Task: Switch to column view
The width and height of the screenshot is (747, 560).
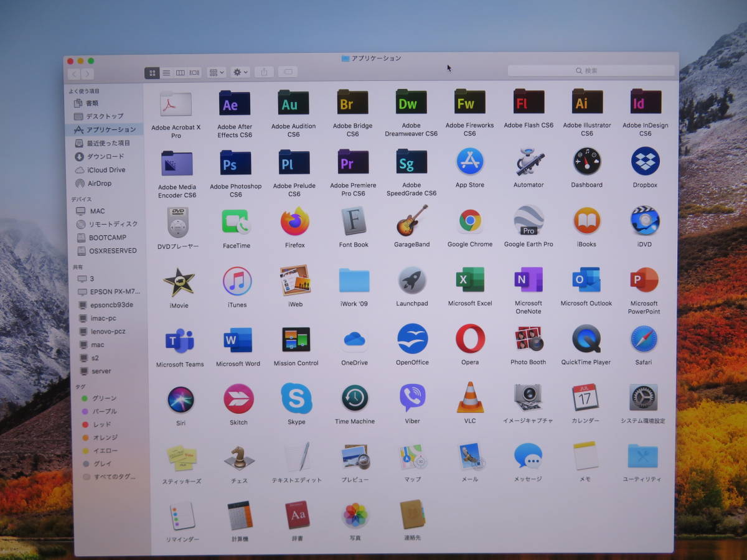Action: pos(181,72)
